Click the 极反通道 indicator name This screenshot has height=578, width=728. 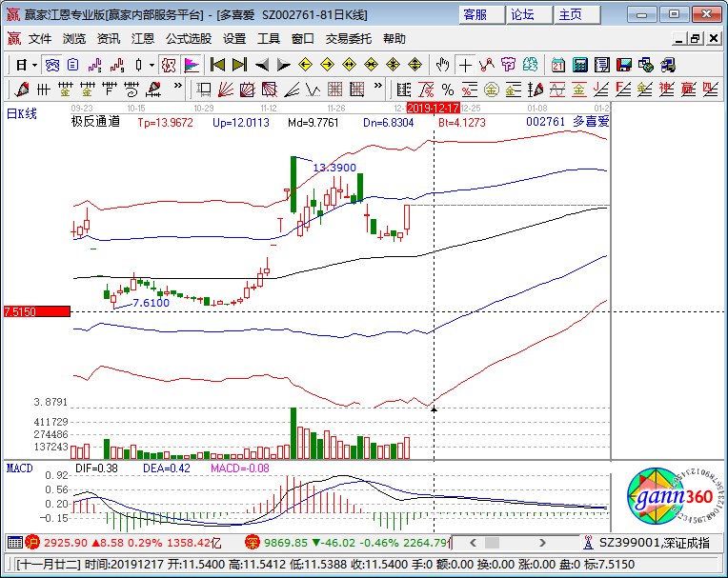coord(95,122)
